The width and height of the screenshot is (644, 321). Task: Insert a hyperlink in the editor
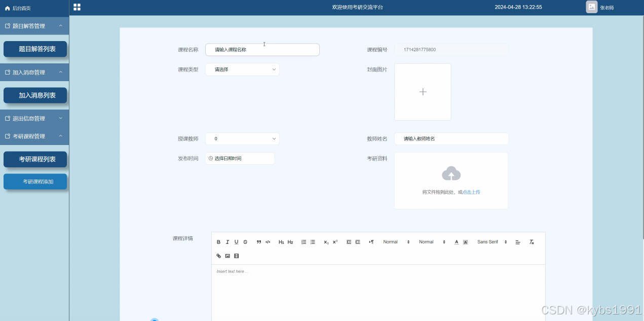click(219, 256)
